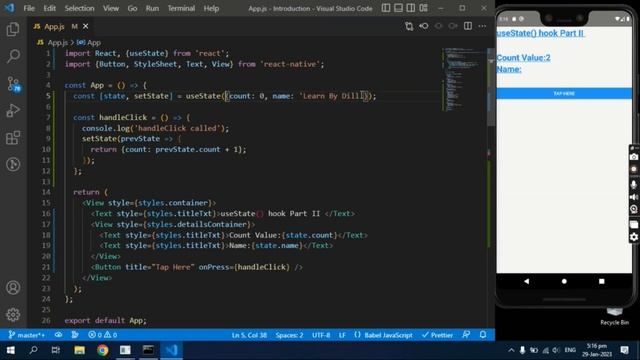Open Run and Debug view

coord(13,111)
